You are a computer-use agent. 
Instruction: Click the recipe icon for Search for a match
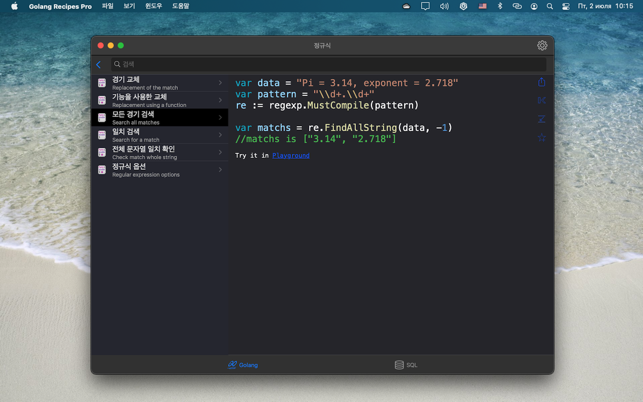pos(102,135)
